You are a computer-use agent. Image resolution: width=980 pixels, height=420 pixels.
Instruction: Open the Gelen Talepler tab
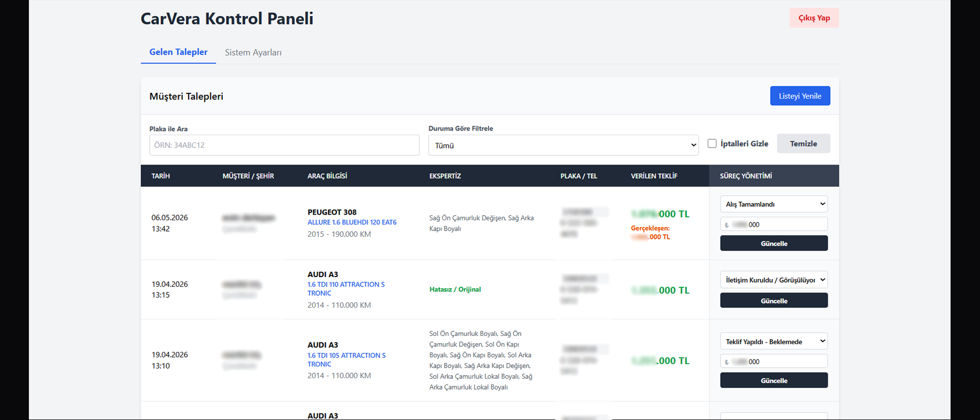coord(178,52)
